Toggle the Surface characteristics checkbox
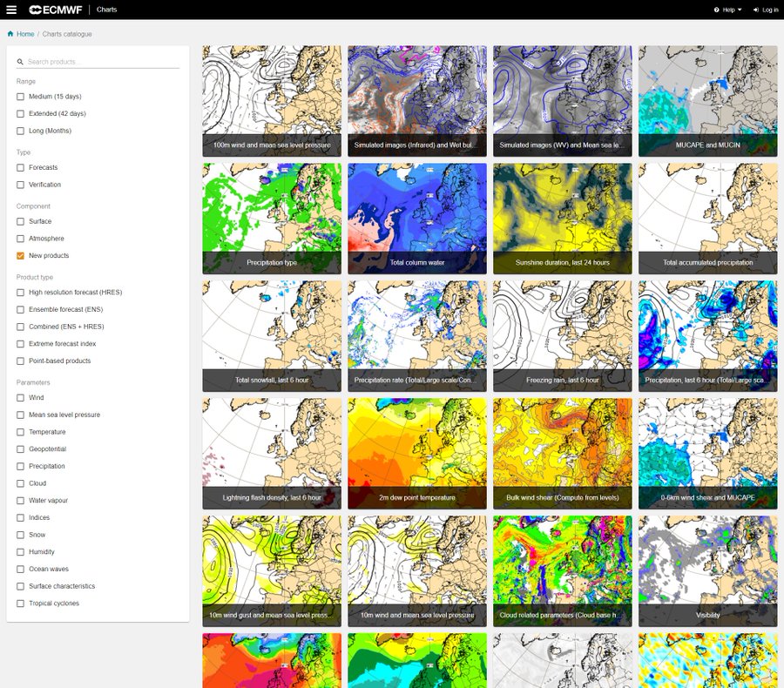The width and height of the screenshot is (784, 688). 21,586
